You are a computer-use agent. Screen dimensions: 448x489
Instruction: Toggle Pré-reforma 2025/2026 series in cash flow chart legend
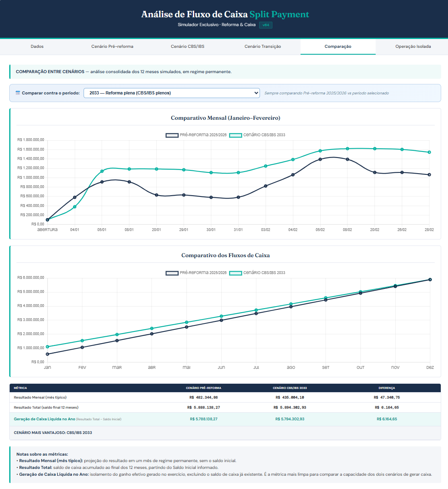tap(196, 273)
